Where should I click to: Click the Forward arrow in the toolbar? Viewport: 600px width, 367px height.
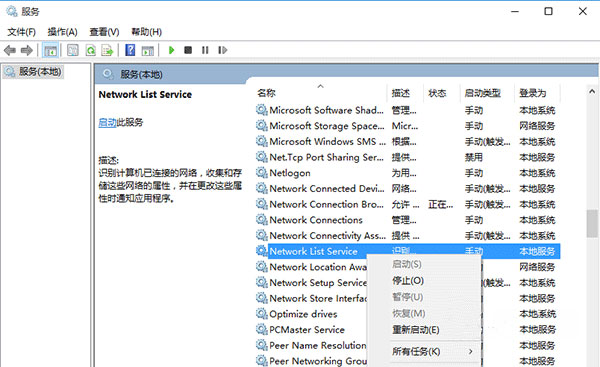[x=26, y=50]
